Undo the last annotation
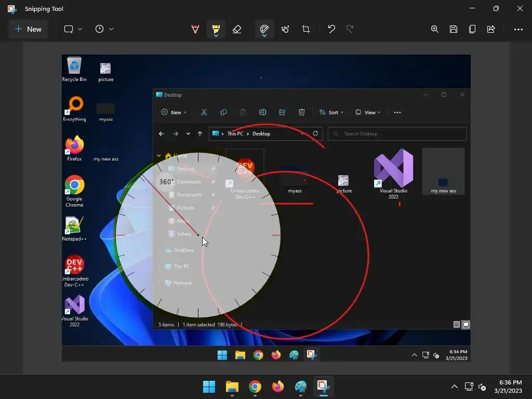 point(331,29)
